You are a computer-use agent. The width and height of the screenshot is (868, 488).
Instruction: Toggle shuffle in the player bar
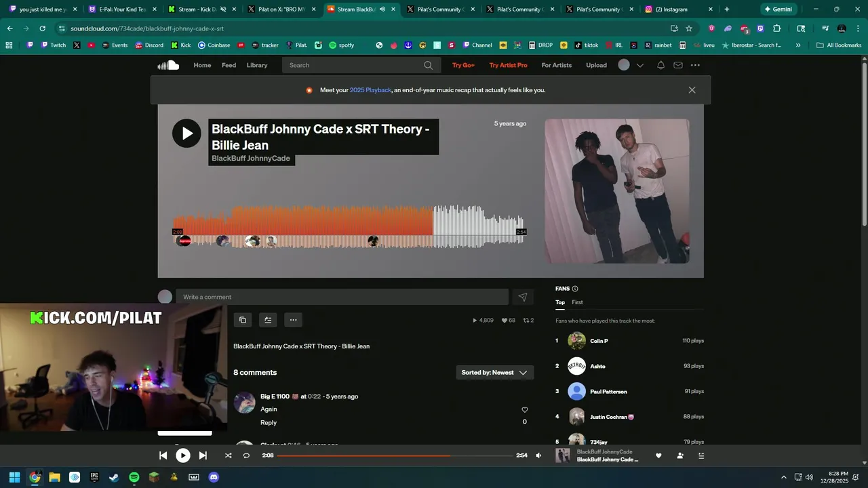(228, 455)
